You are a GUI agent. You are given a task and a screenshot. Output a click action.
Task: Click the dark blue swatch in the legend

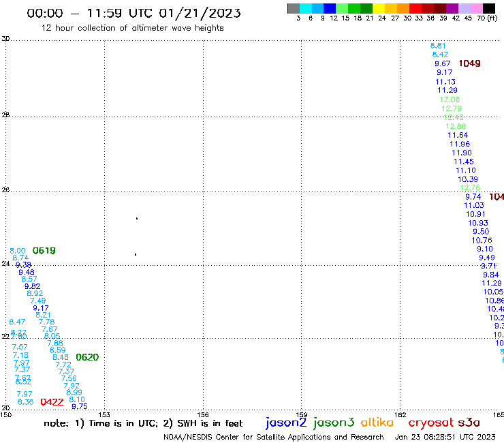[x=330, y=8]
